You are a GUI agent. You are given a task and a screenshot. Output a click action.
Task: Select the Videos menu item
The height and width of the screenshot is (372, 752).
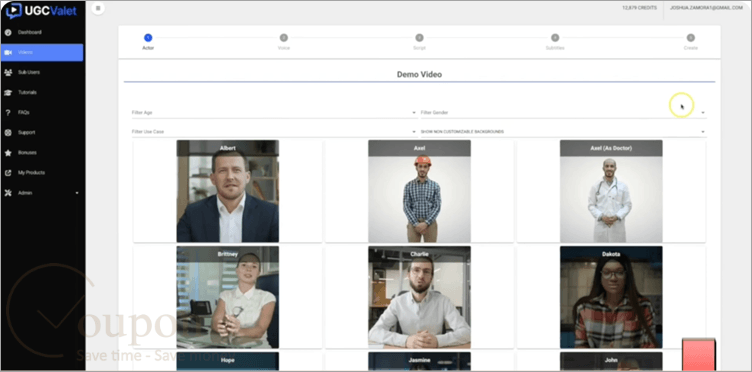(42, 52)
